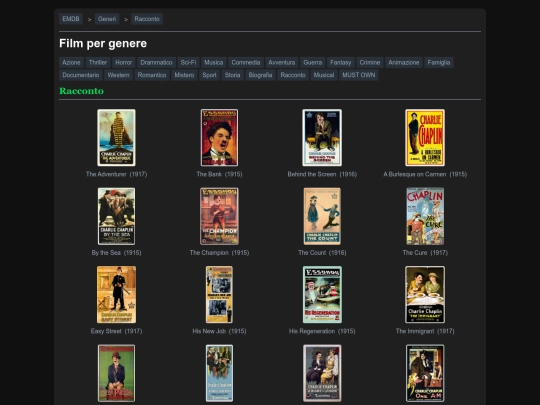Click Easy Street (1917) title link
The height and width of the screenshot is (405, 540).
tap(116, 331)
